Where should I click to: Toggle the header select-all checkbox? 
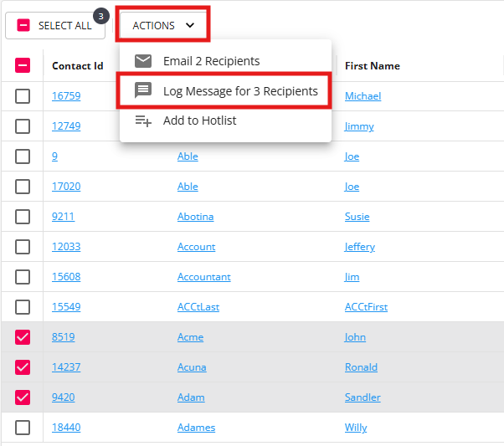[23, 65]
